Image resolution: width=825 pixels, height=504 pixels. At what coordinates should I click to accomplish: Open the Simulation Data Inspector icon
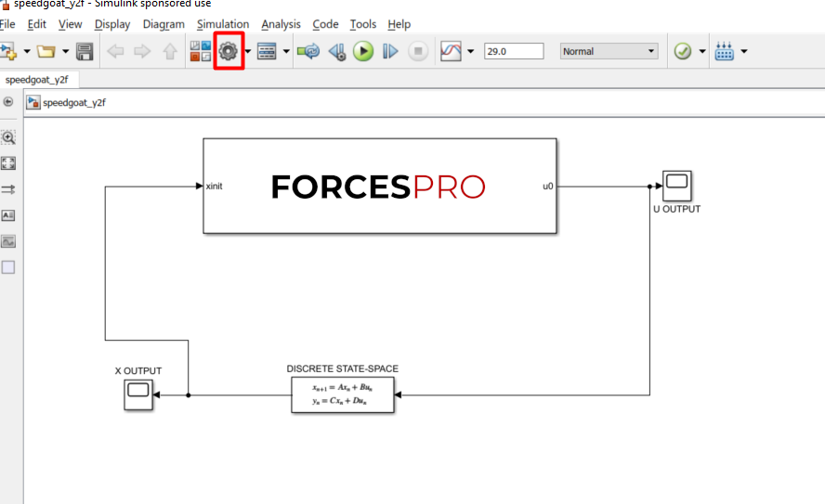[451, 51]
